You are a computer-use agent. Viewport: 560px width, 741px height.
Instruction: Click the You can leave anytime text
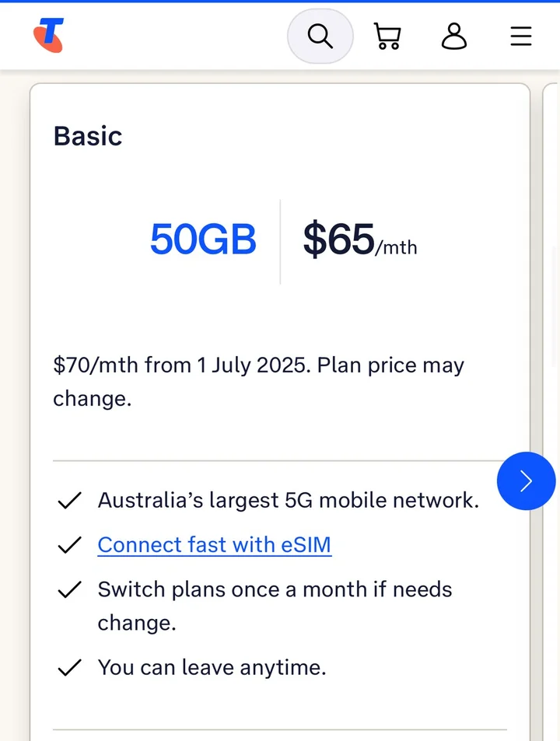(x=212, y=667)
